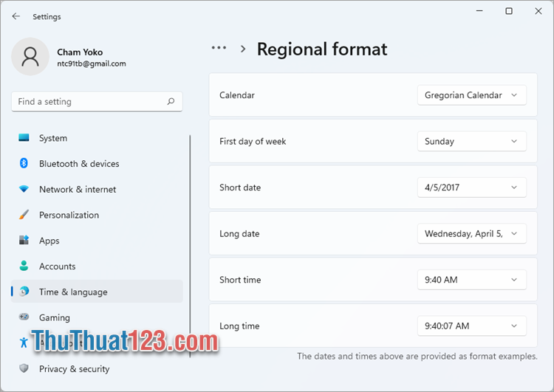Open Accounts settings
Screen dimensions: 554x392
point(97,266)
